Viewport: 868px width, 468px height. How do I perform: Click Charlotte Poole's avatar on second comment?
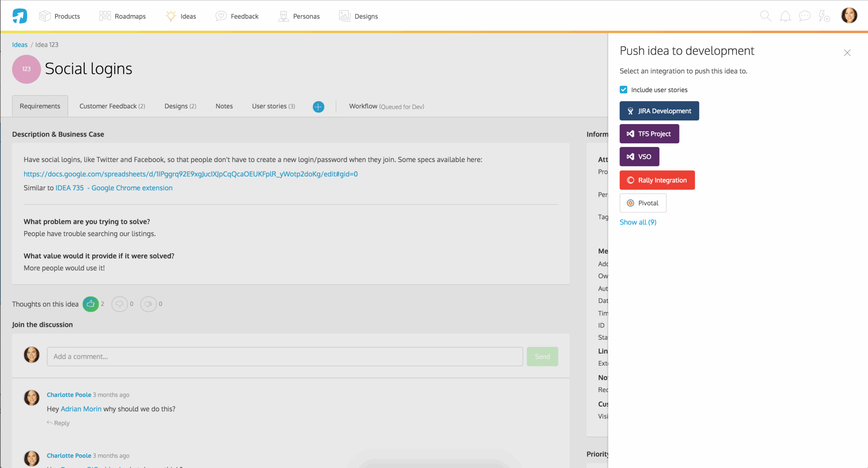tap(32, 459)
